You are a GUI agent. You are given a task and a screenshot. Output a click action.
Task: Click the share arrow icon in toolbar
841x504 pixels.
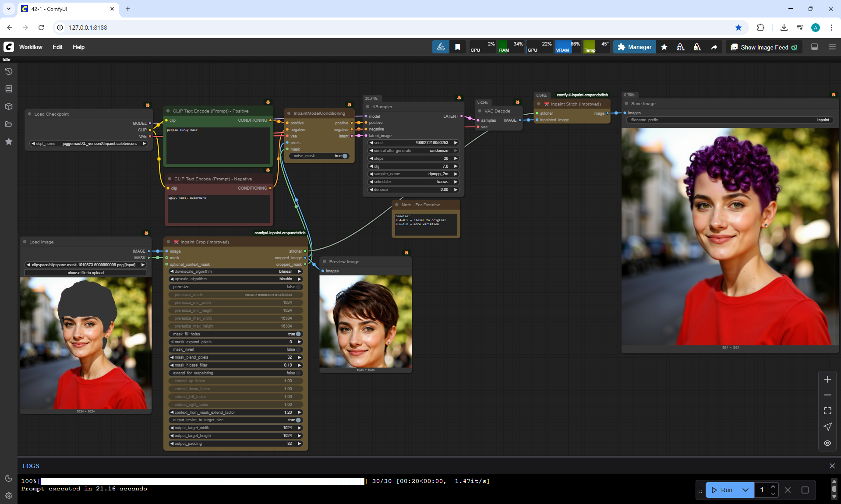(714, 47)
